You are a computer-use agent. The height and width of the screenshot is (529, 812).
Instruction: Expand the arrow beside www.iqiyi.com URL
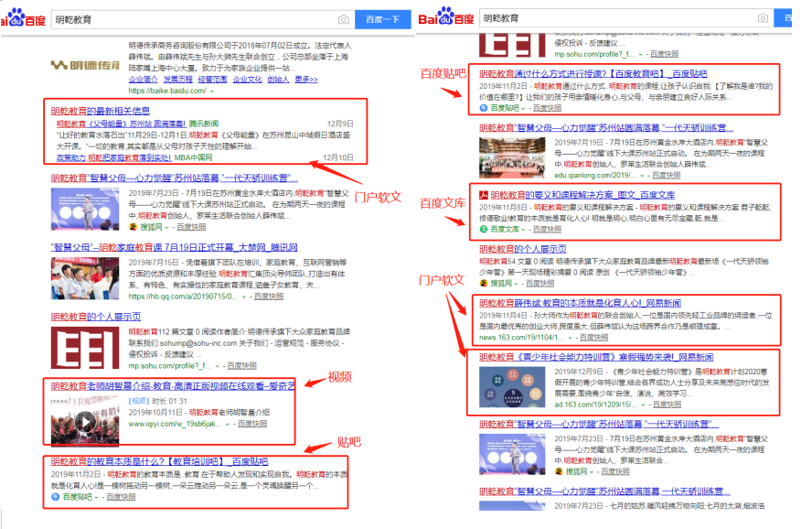pyautogui.click(x=227, y=425)
